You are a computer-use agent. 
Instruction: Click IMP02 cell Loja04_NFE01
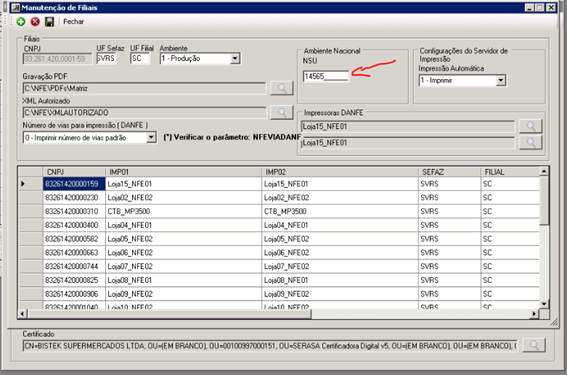click(340, 225)
